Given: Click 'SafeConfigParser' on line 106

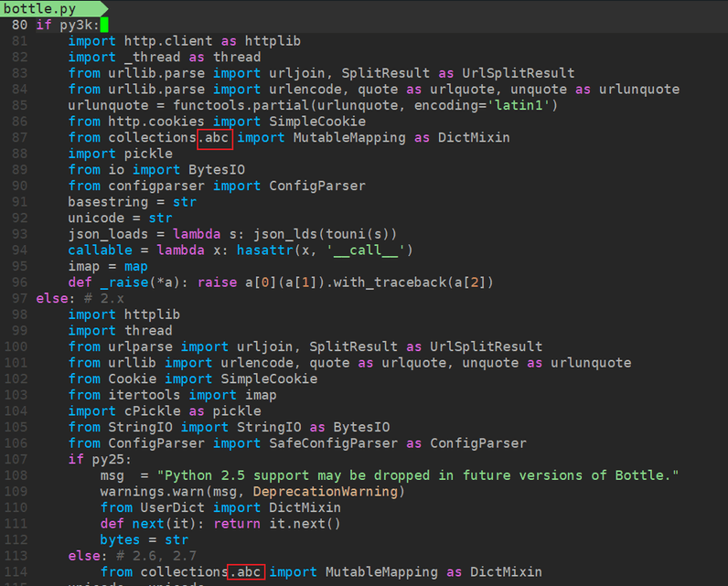Looking at the screenshot, I should tap(333, 443).
